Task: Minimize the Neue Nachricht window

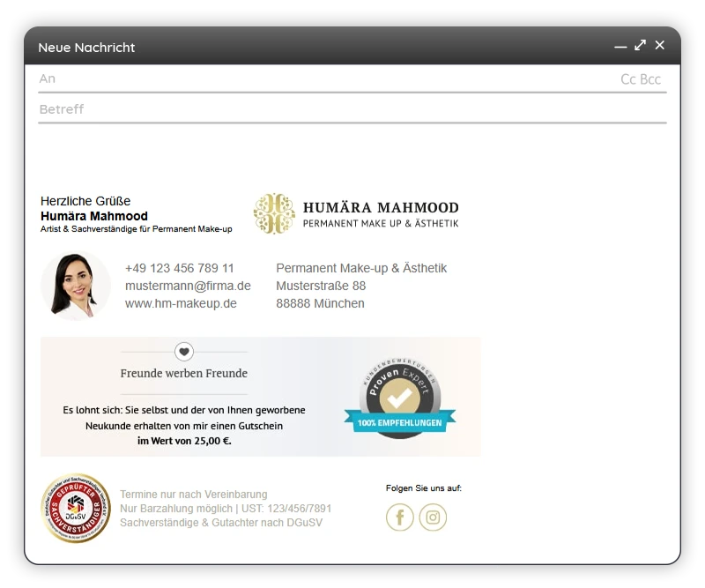Action: (620, 45)
